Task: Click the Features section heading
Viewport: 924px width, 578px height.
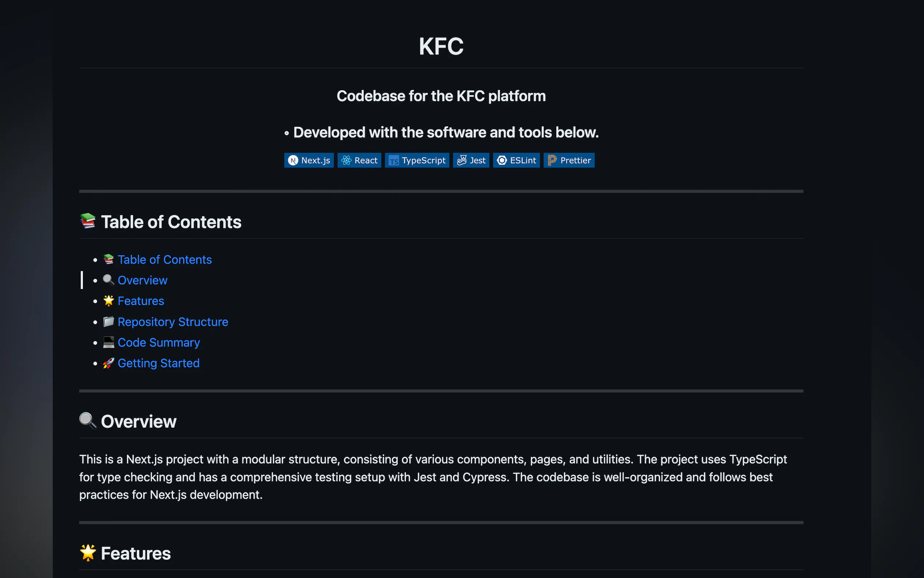Action: coord(136,554)
